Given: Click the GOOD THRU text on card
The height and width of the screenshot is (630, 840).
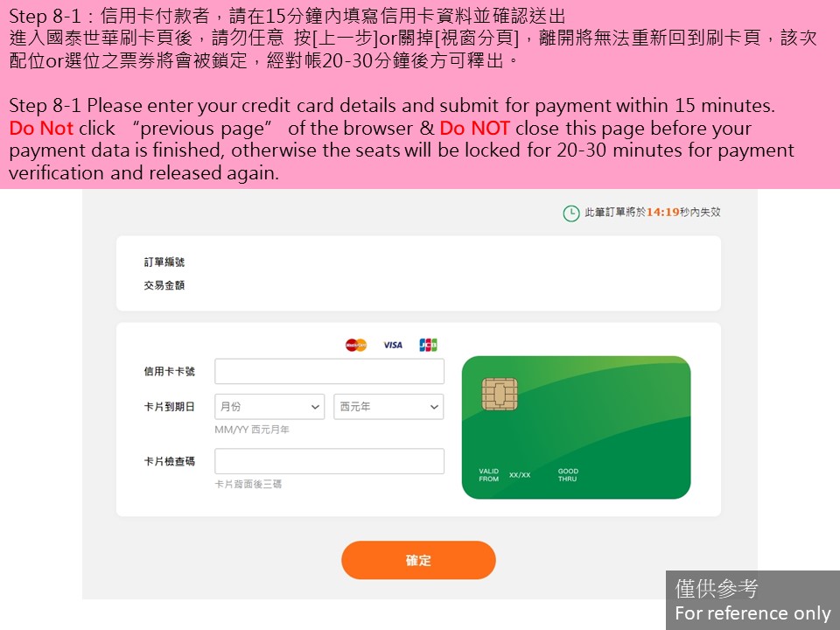Looking at the screenshot, I should (x=568, y=475).
